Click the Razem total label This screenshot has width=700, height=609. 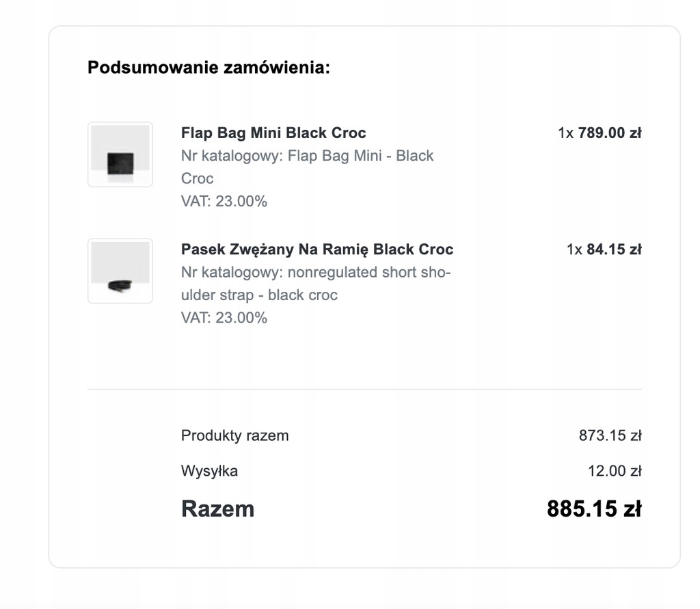(217, 509)
